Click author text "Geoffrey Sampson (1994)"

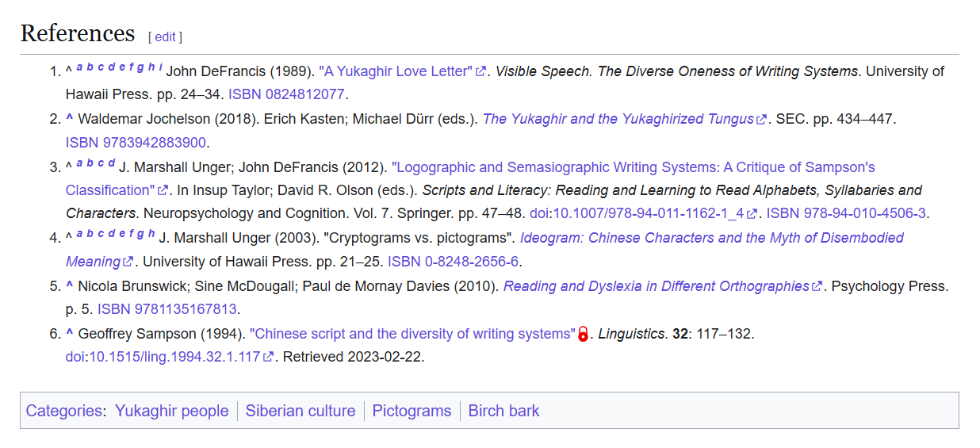pos(162,334)
